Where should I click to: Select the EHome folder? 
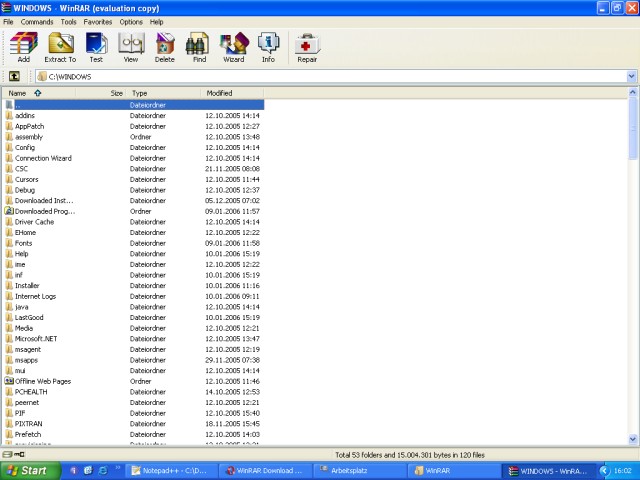tap(25, 232)
